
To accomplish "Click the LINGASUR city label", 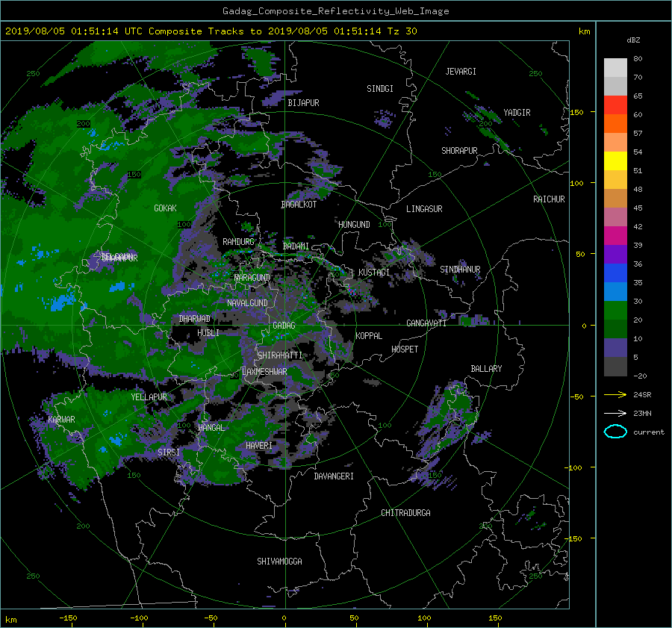I will (x=424, y=209).
